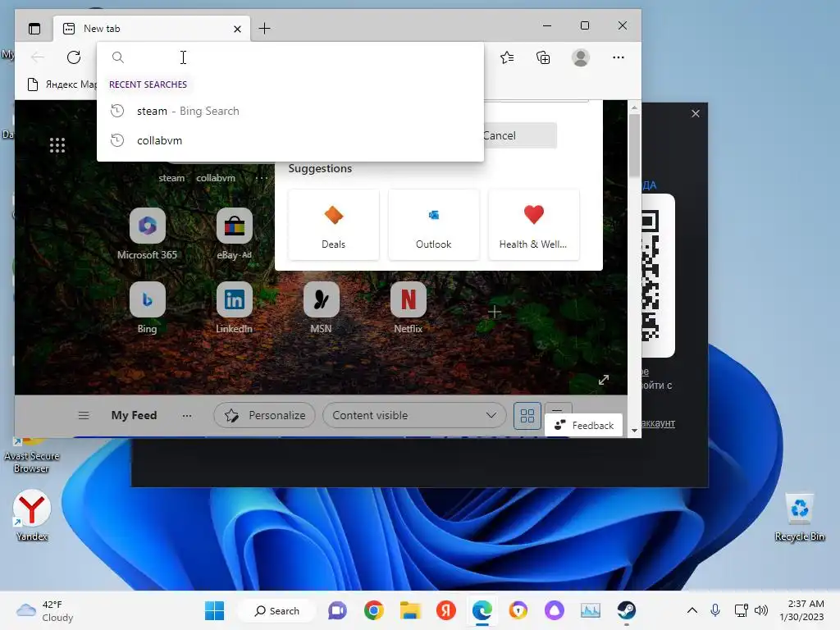
Task: Click аккаунт link in the Steam window
Action: (658, 423)
